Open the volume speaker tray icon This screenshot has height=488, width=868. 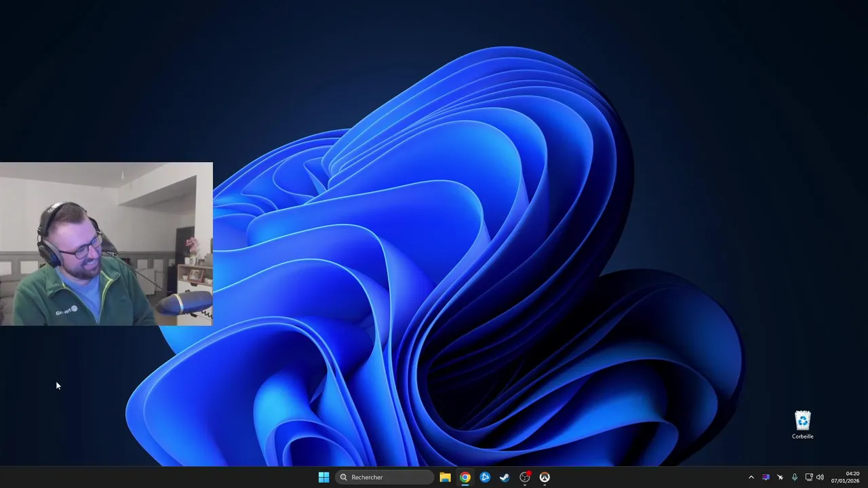pyautogui.click(x=820, y=477)
